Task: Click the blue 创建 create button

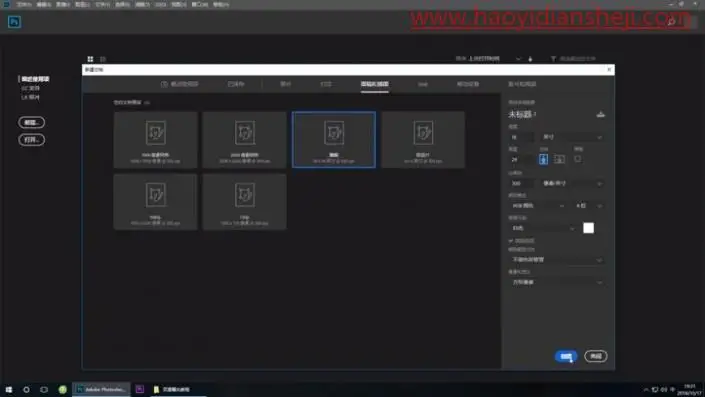Action: [566, 356]
